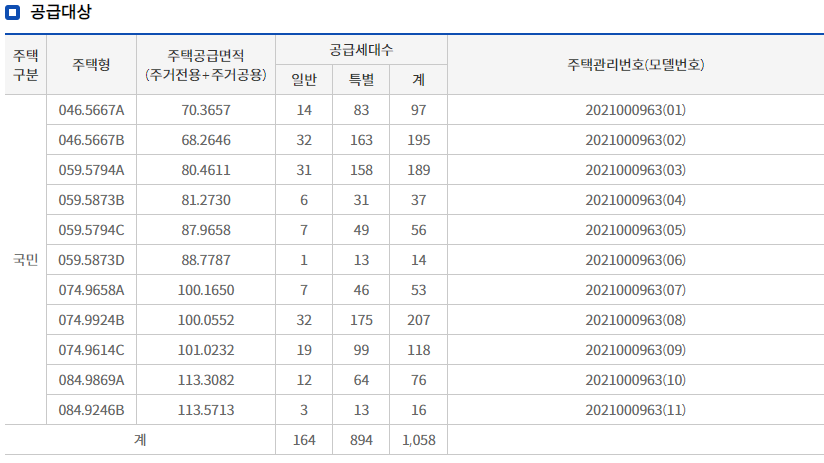The image size is (824, 463).
Task: Click model number 2021000963(08)
Action: coord(635,320)
